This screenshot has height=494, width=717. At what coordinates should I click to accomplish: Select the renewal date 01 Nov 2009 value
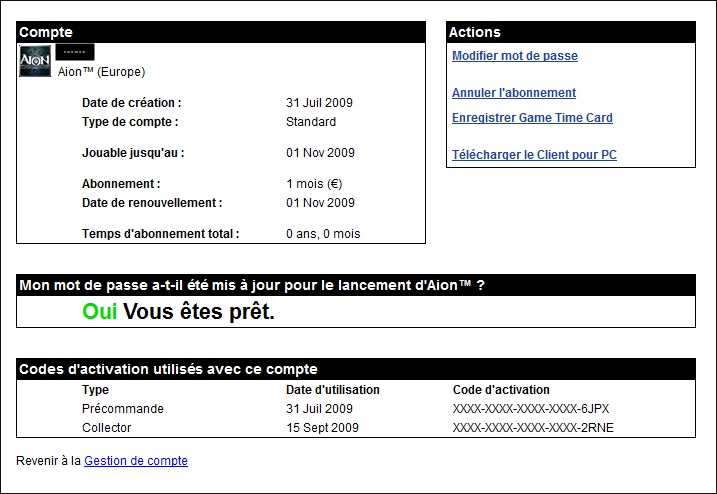(x=321, y=203)
